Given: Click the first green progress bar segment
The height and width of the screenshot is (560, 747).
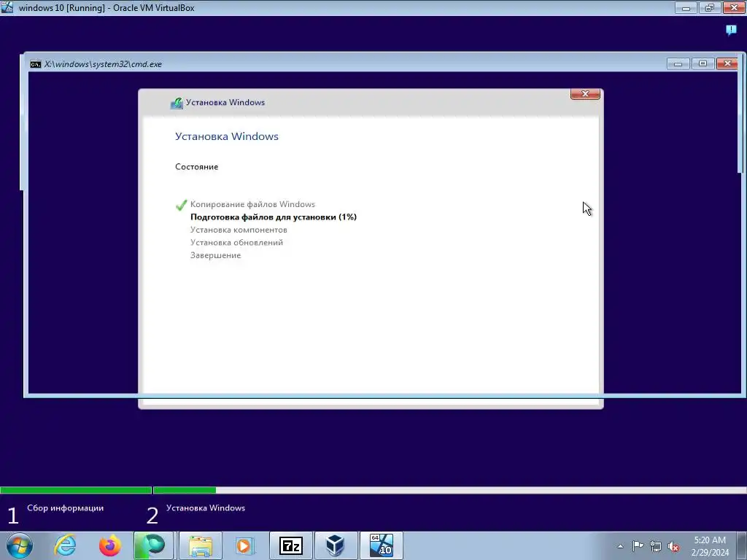Looking at the screenshot, I should click(x=76, y=490).
